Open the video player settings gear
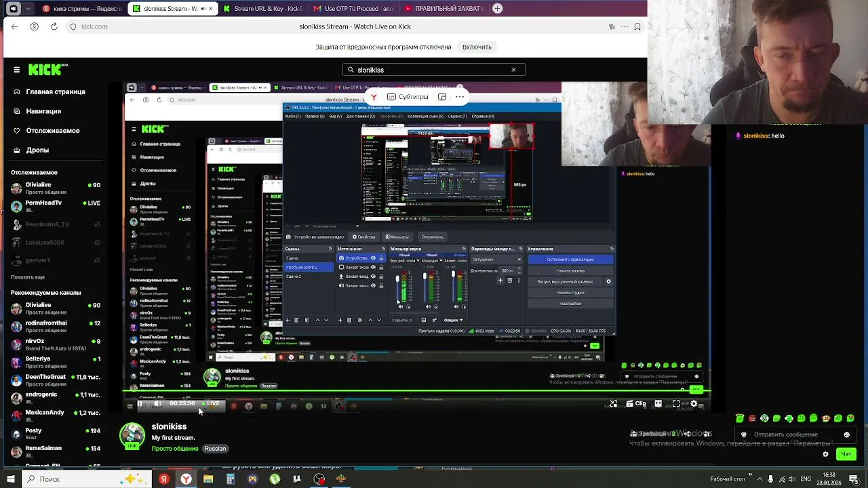The height and width of the screenshot is (488, 868). click(694, 404)
